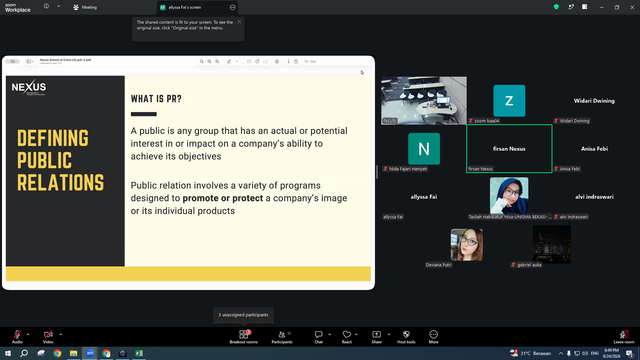640x360 pixels.
Task: Select Widari Dwining participant tile
Action: tap(594, 100)
